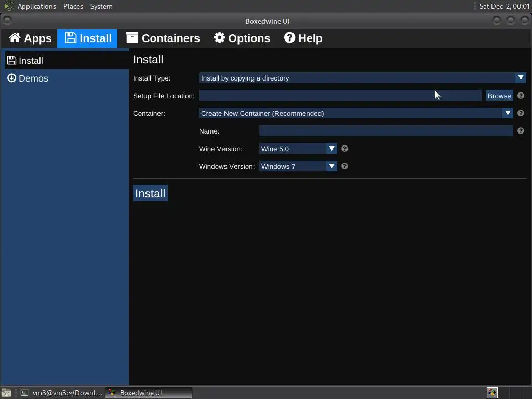Expand the Install Type dropdown arrow
The height and width of the screenshot is (399, 532).
[x=521, y=78]
